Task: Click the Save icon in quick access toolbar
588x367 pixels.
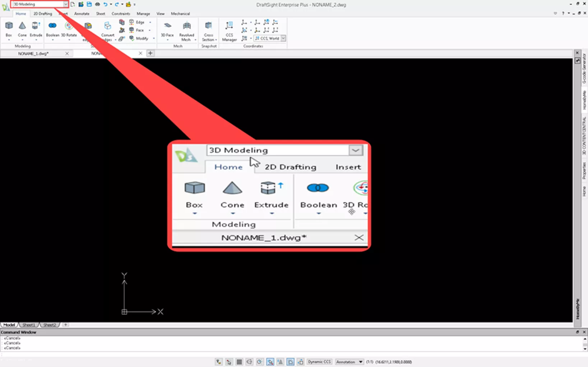Action: coord(89,4)
